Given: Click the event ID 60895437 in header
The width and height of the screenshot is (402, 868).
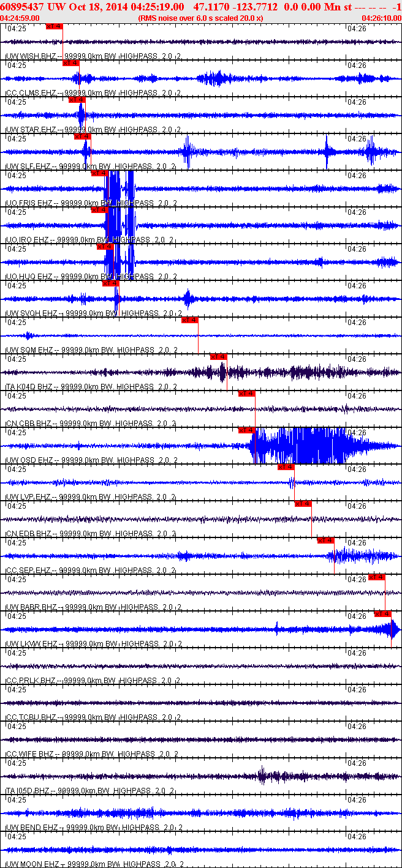Looking at the screenshot, I should point(21,6).
